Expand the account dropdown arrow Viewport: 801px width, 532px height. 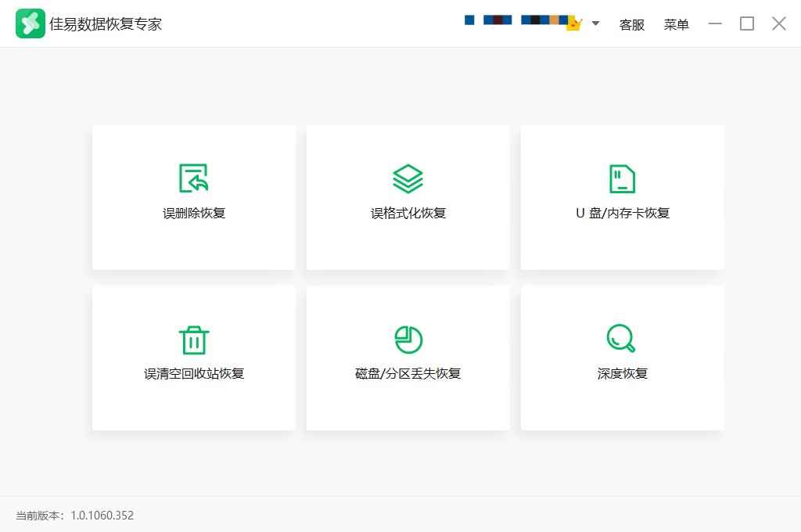point(595,23)
